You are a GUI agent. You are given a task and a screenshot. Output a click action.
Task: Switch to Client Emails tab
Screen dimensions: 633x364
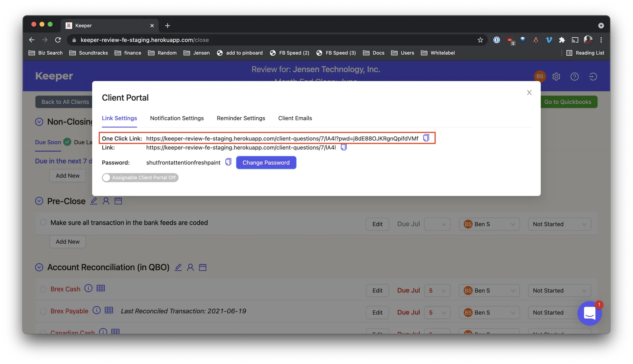tap(295, 118)
